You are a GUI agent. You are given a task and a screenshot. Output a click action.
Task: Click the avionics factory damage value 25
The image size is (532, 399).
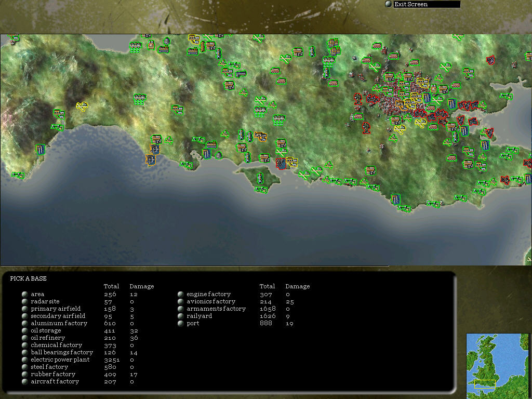(x=290, y=302)
